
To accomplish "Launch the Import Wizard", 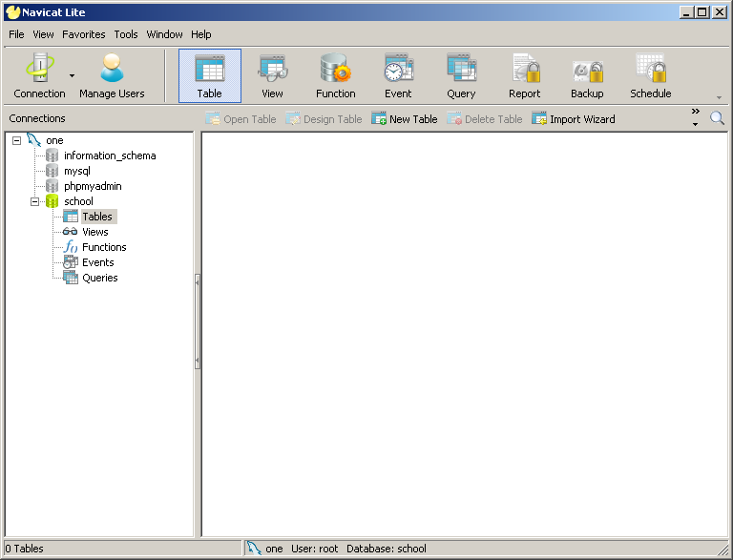I will coord(573,119).
